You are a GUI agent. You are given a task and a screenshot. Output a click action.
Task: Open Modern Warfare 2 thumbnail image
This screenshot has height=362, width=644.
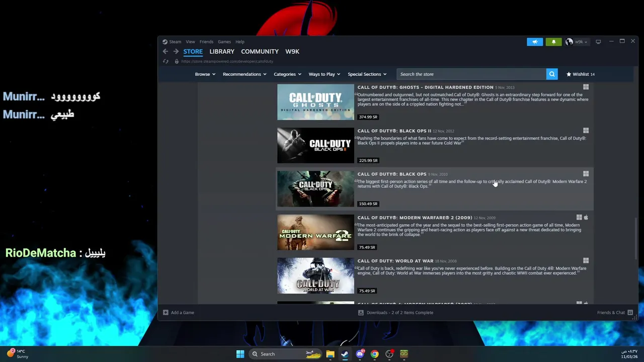315,232
